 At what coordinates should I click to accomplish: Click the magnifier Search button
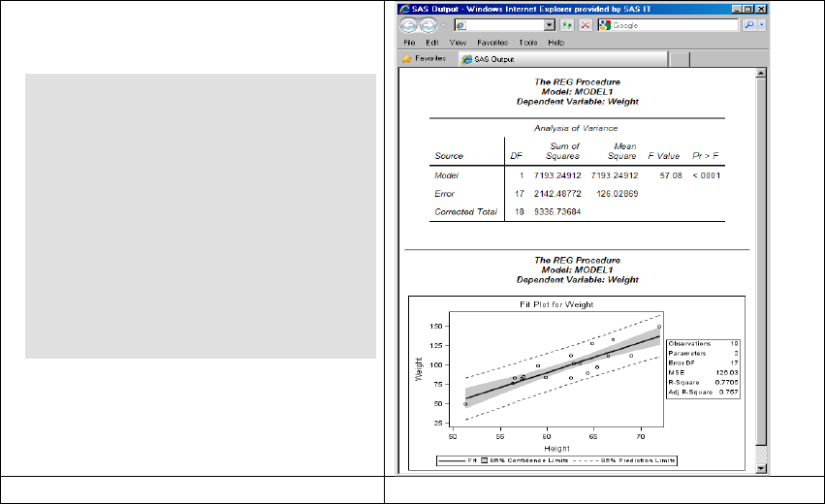click(749, 25)
